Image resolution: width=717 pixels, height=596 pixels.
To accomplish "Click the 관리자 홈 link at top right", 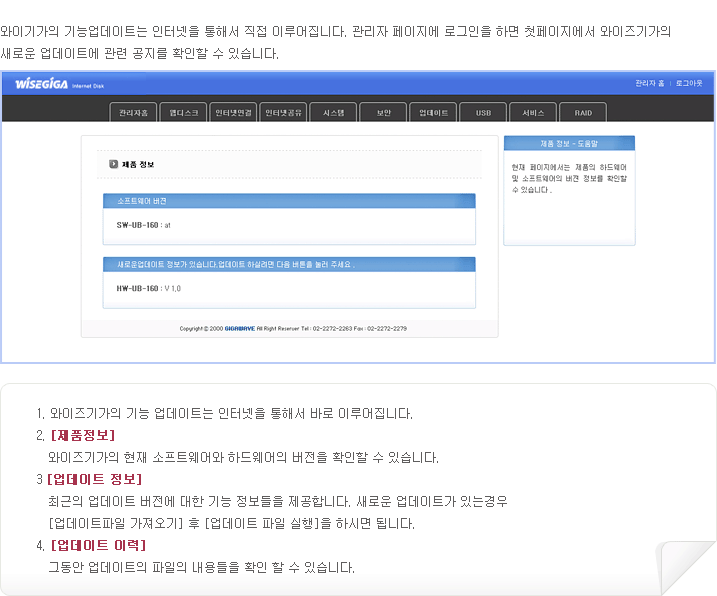I will click(651, 83).
